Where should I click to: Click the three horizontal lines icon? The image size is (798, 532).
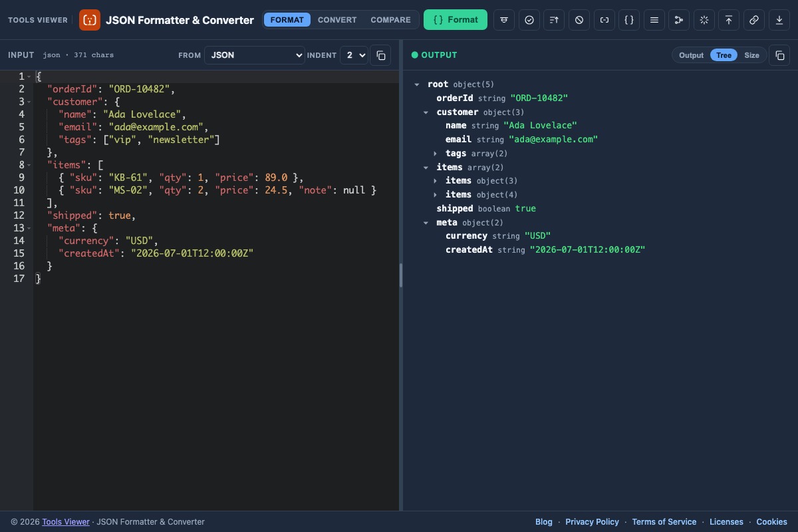654,20
